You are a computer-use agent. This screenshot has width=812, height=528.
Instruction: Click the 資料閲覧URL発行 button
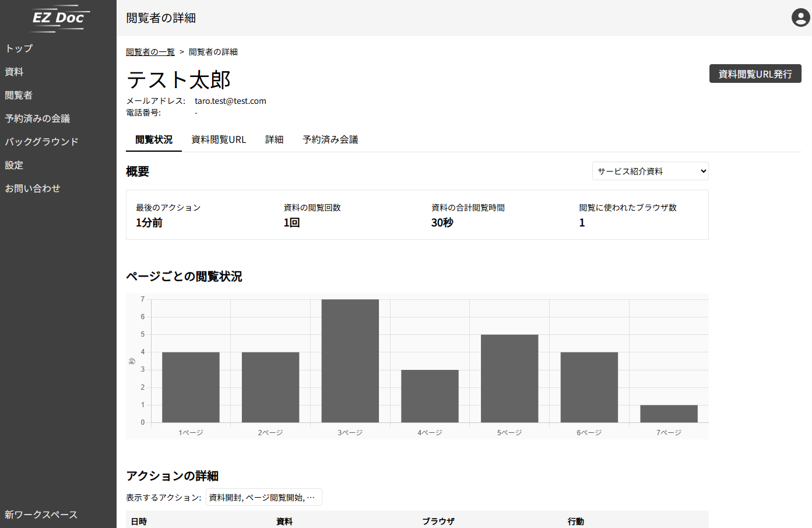click(x=755, y=74)
